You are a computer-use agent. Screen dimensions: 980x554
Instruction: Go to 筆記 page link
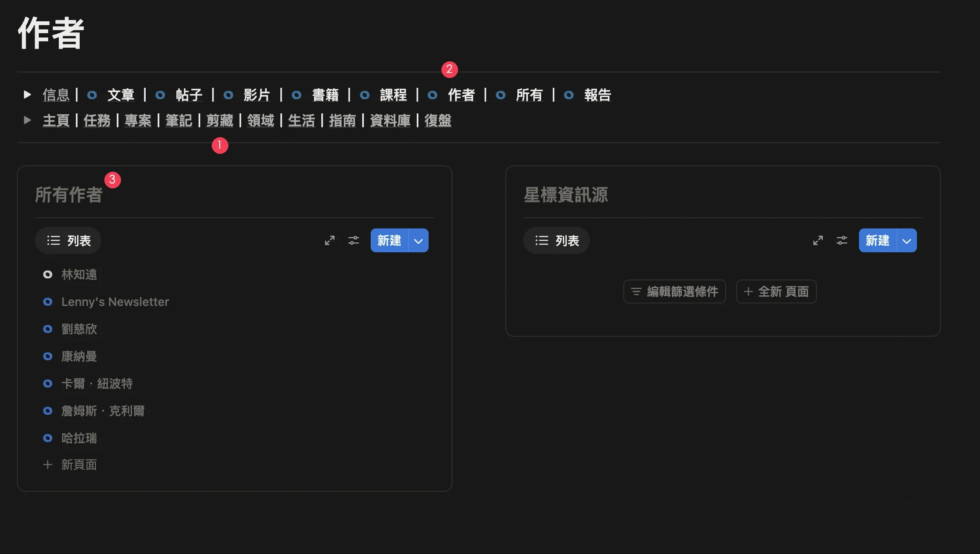tap(179, 121)
